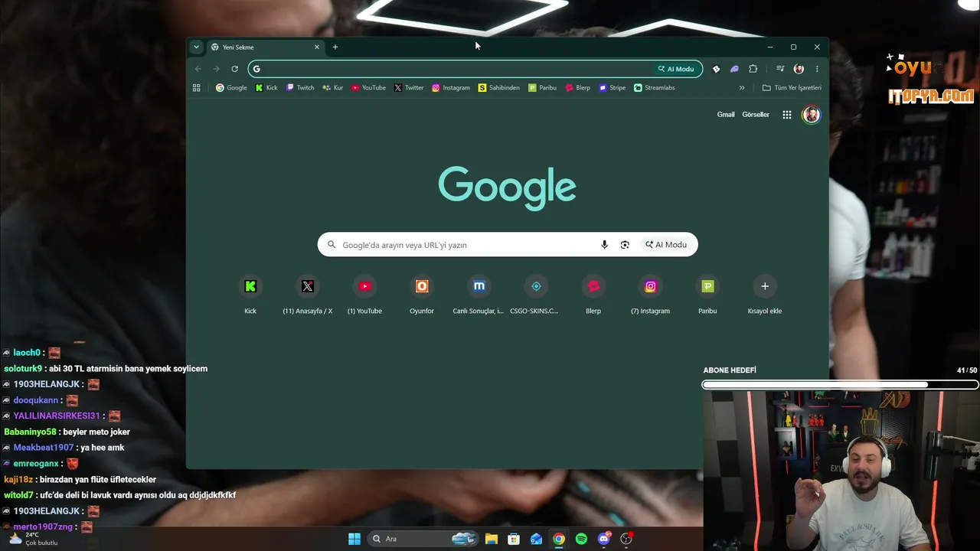
Task: Open a new tab with plus button
Action: pos(335,47)
